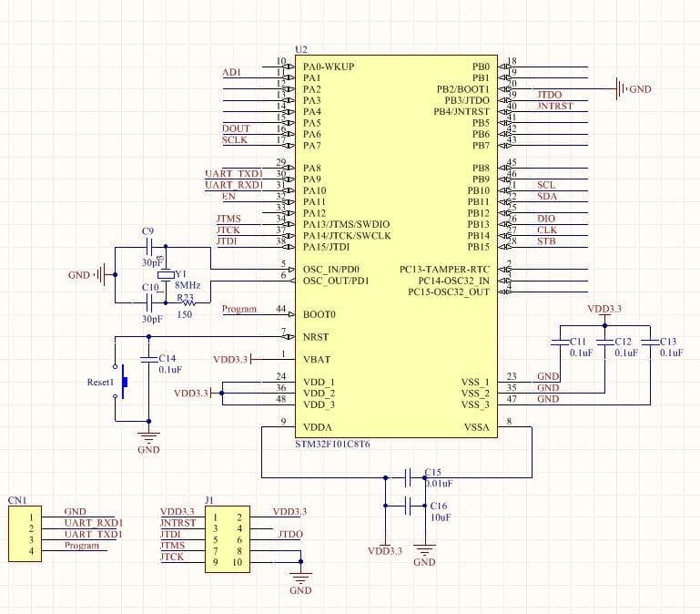Select capacitor C12 symbol
700x614 pixels.
605,343
